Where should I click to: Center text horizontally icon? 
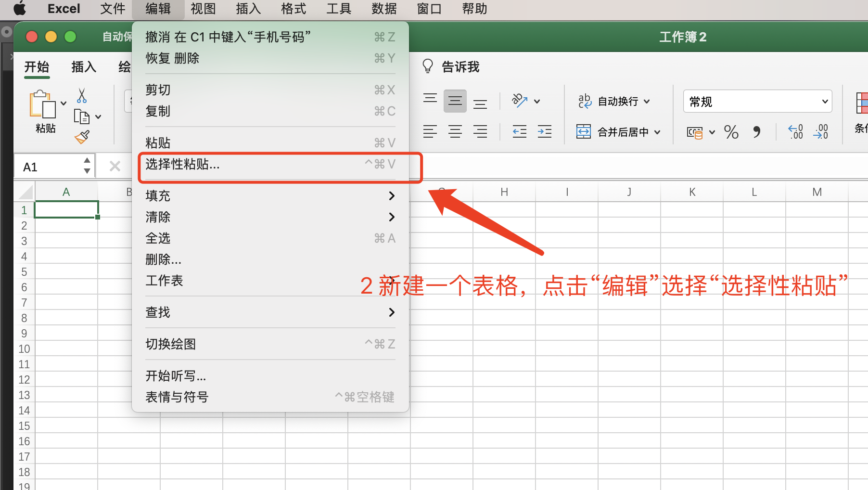click(455, 131)
